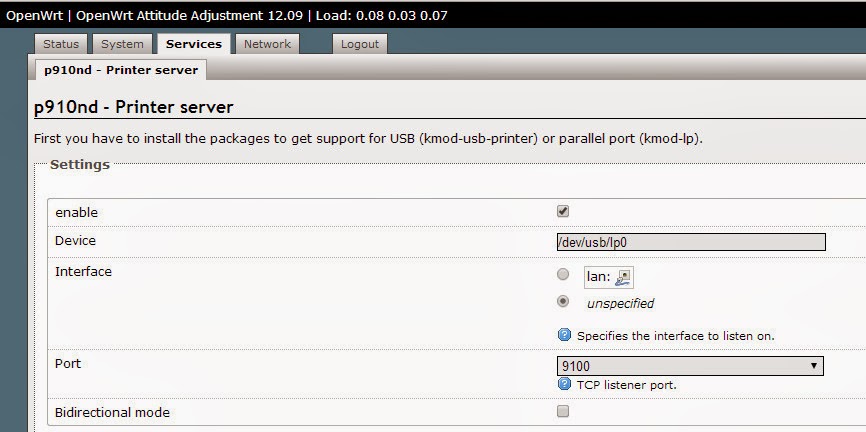Enable Bidirectional mode checkbox

tap(563, 411)
